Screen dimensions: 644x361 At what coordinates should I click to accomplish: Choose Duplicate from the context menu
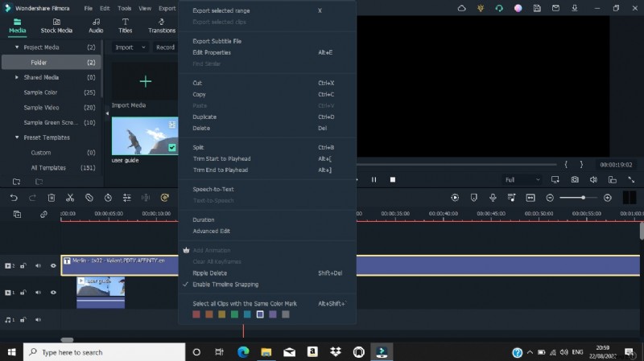coord(204,117)
